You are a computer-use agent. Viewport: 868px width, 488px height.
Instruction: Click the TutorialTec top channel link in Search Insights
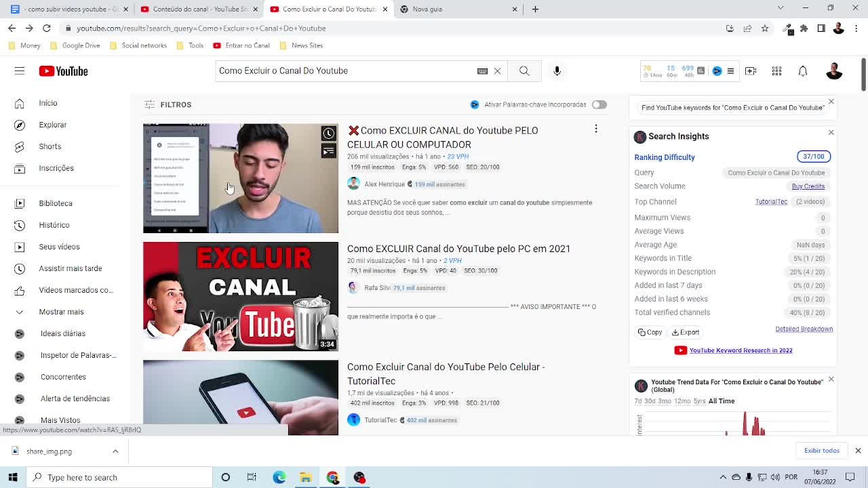(771, 202)
